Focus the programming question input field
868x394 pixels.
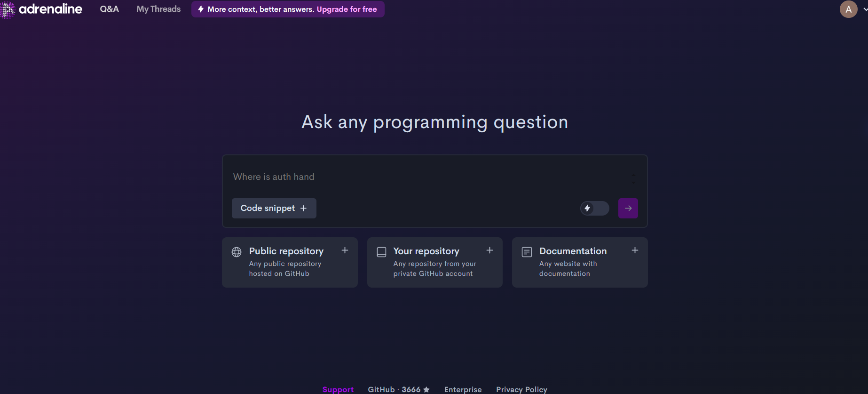(423, 177)
